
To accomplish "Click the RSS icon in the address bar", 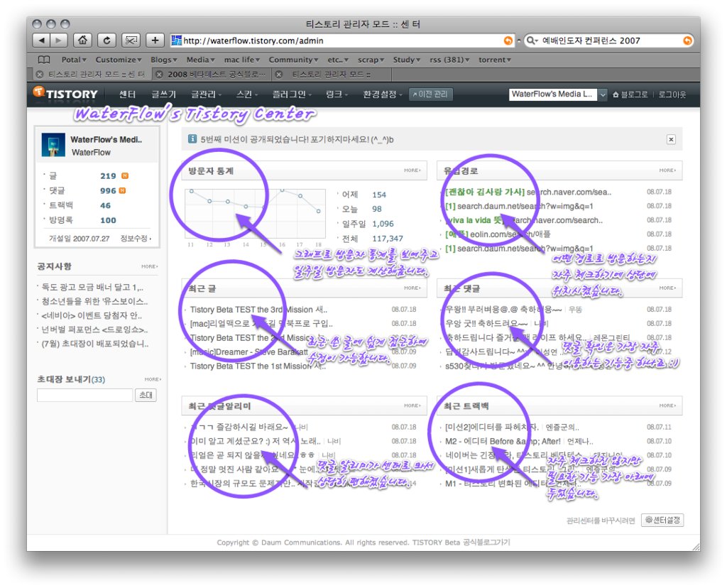I will click(x=508, y=40).
